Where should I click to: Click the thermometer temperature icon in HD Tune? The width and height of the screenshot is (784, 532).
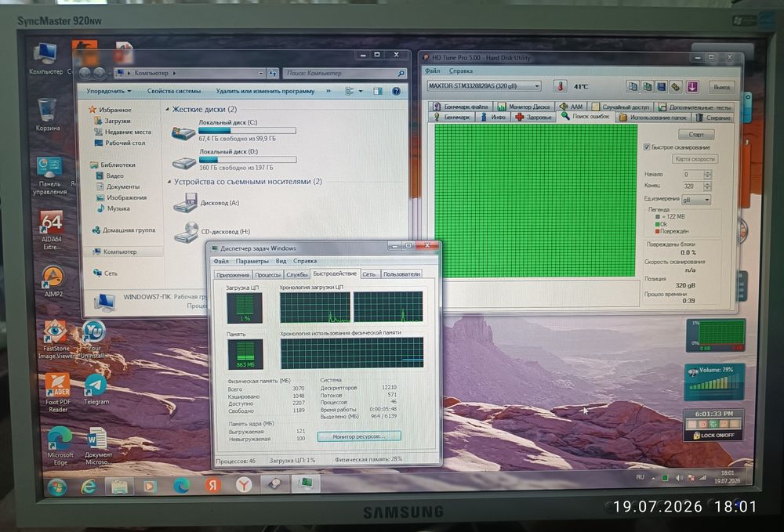click(561, 86)
